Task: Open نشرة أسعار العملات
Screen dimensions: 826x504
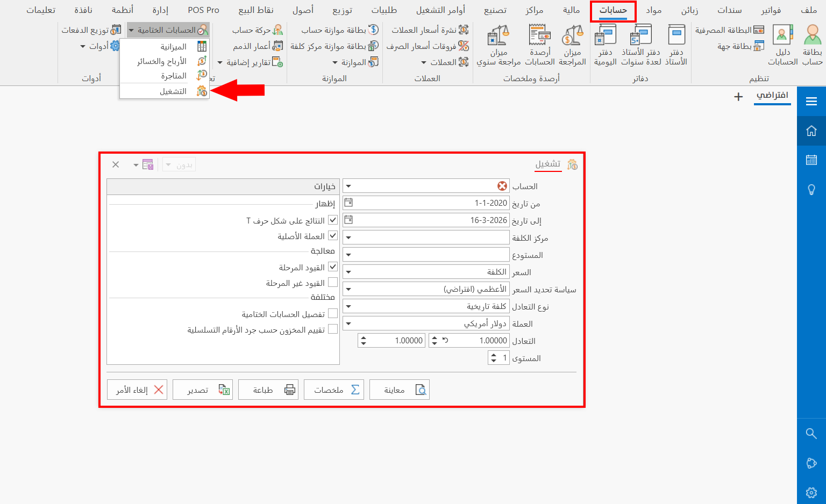Action: tap(430, 30)
